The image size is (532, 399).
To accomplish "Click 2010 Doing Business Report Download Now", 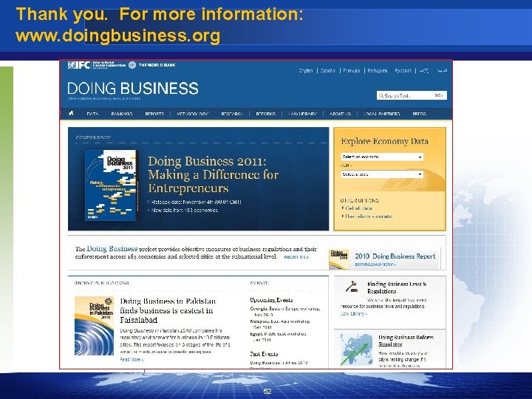I will tap(375, 265).
